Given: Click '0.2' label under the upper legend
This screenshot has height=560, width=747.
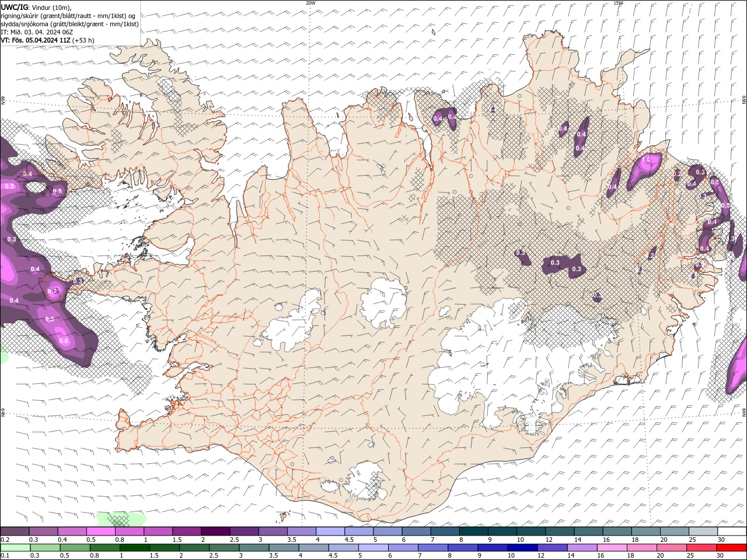Looking at the screenshot, I should tap(5, 540).
